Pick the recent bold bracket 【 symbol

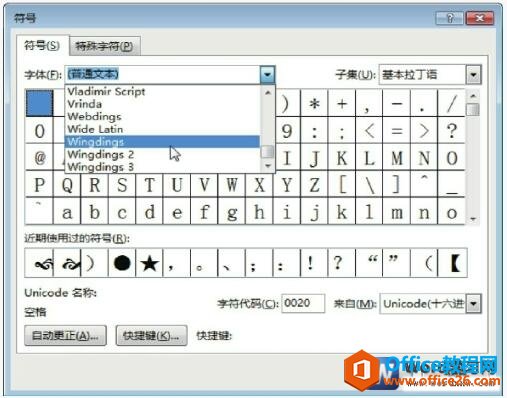click(453, 263)
